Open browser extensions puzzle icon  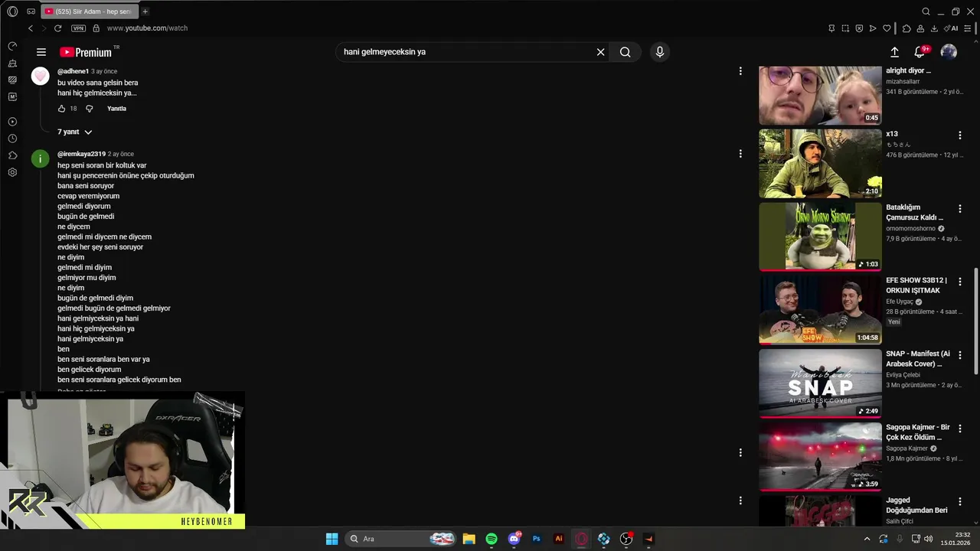tap(906, 28)
